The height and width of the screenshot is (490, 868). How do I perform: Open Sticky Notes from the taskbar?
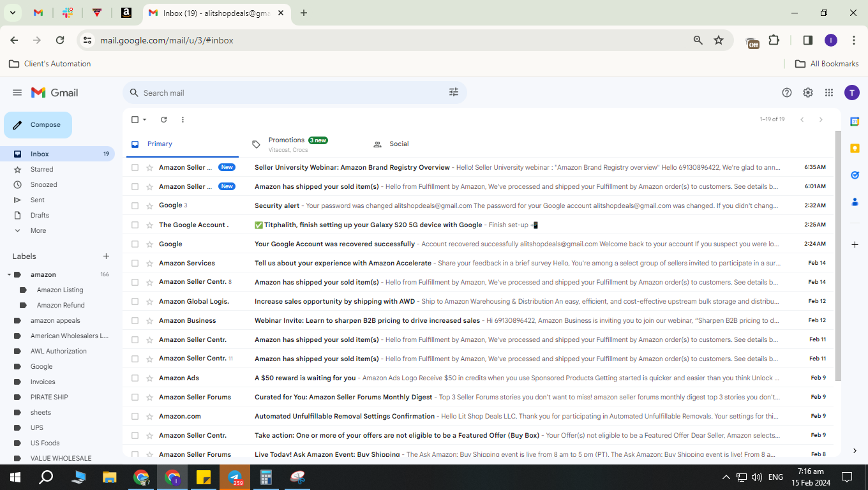[x=204, y=477]
